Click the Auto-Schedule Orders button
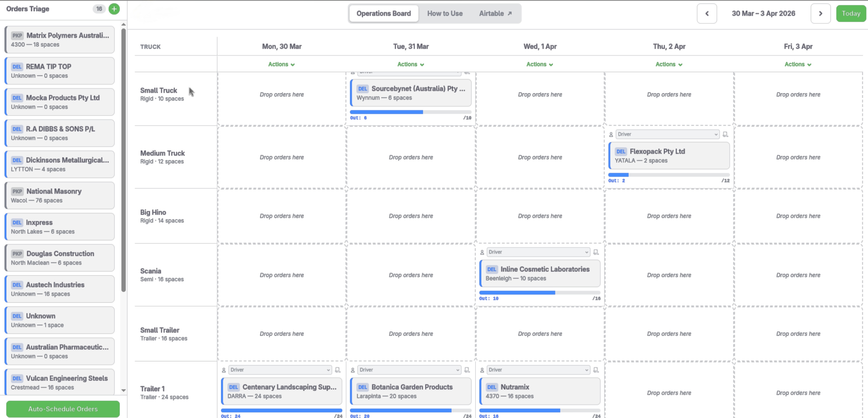 (x=63, y=409)
